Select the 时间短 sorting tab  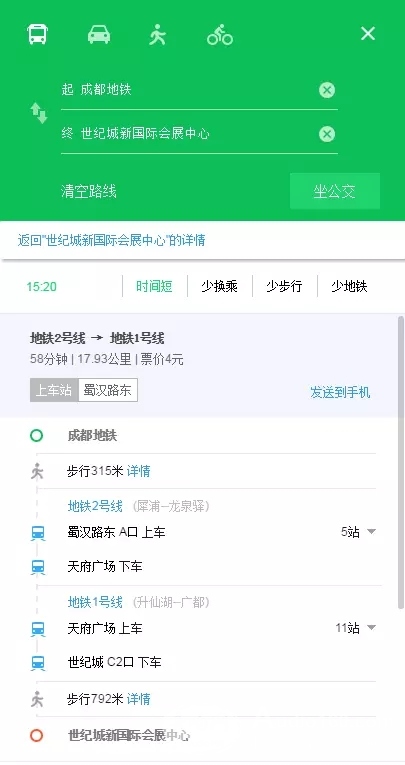pos(154,286)
